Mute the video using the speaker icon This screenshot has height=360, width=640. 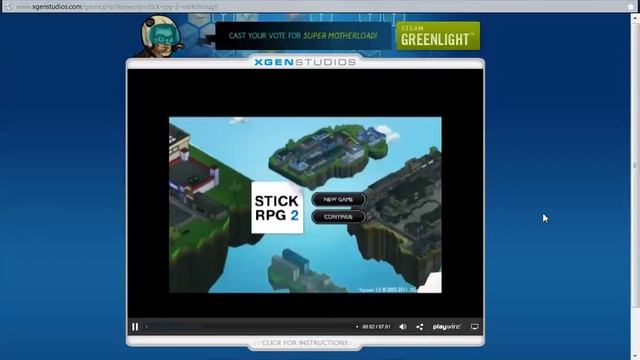(403, 327)
